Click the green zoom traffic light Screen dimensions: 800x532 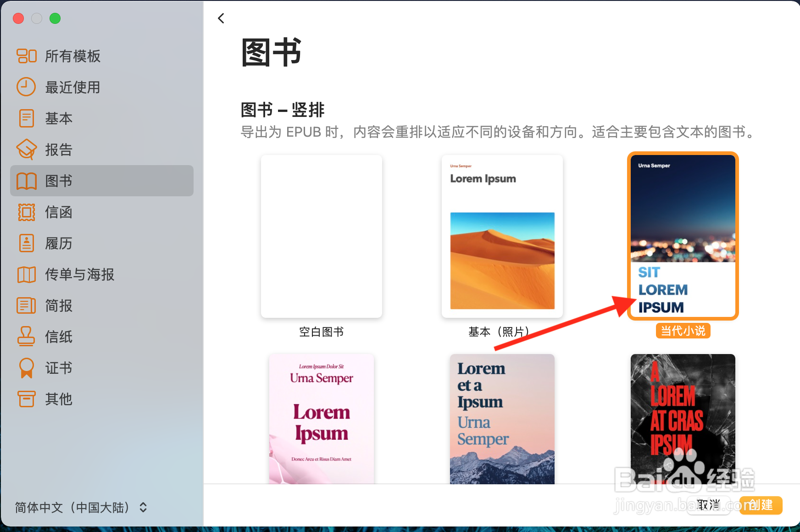pyautogui.click(x=55, y=18)
